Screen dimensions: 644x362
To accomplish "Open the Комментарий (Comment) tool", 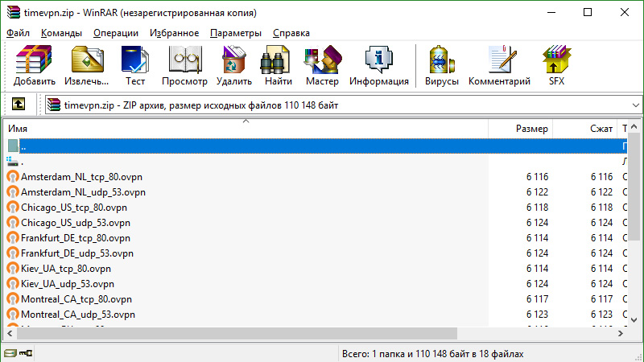I will [499, 65].
